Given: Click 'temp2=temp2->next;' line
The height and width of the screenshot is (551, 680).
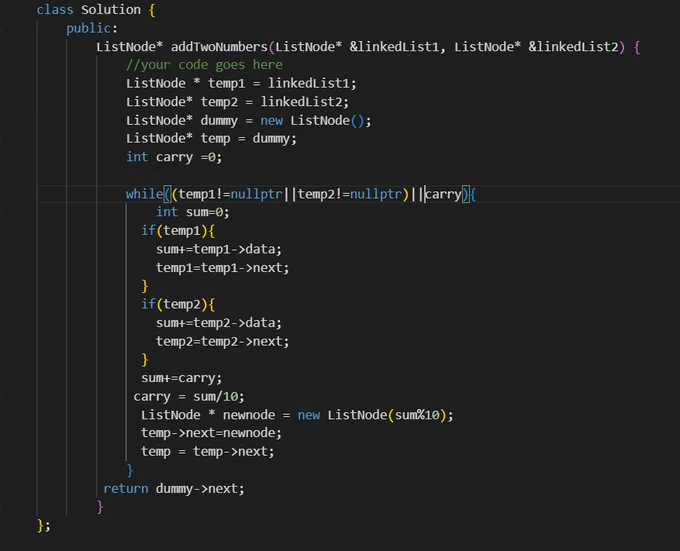Looking at the screenshot, I should pos(222,341).
